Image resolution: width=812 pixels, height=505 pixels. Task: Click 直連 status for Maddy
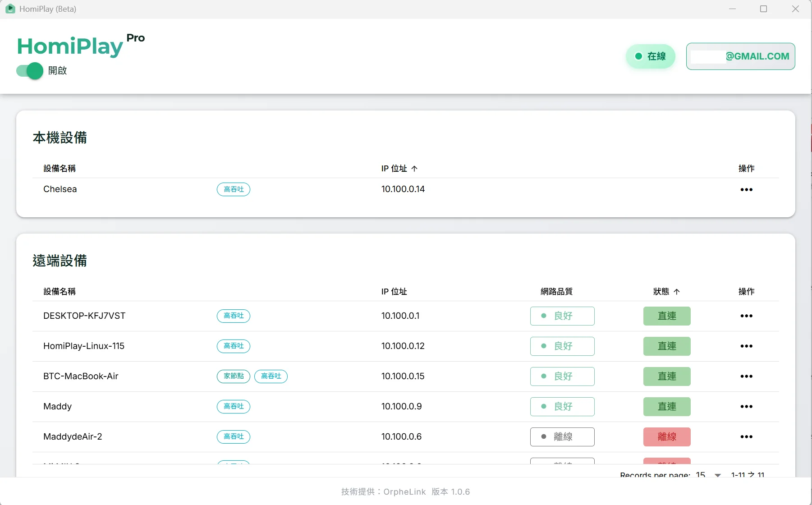(x=667, y=407)
